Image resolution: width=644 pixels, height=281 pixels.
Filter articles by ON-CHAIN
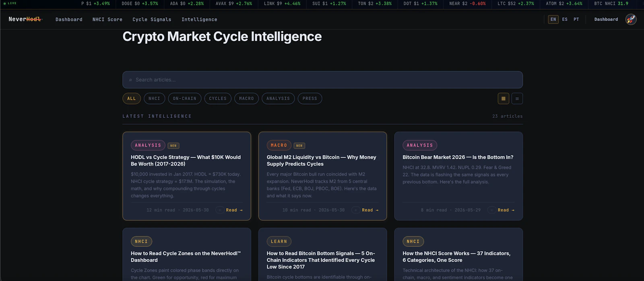pyautogui.click(x=184, y=98)
